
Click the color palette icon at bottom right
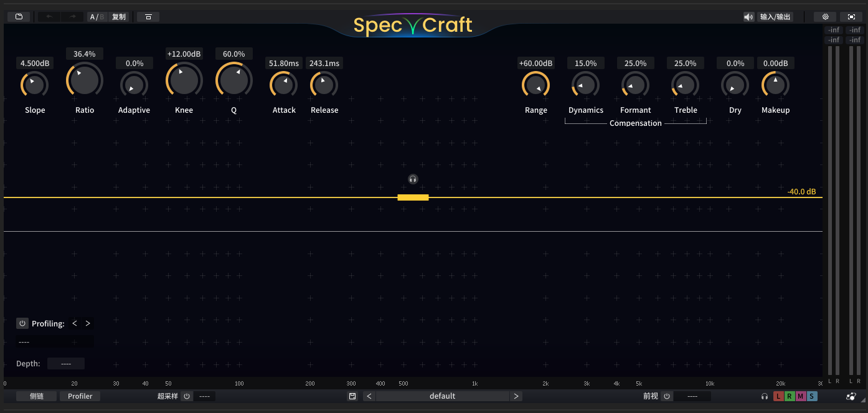point(851,396)
